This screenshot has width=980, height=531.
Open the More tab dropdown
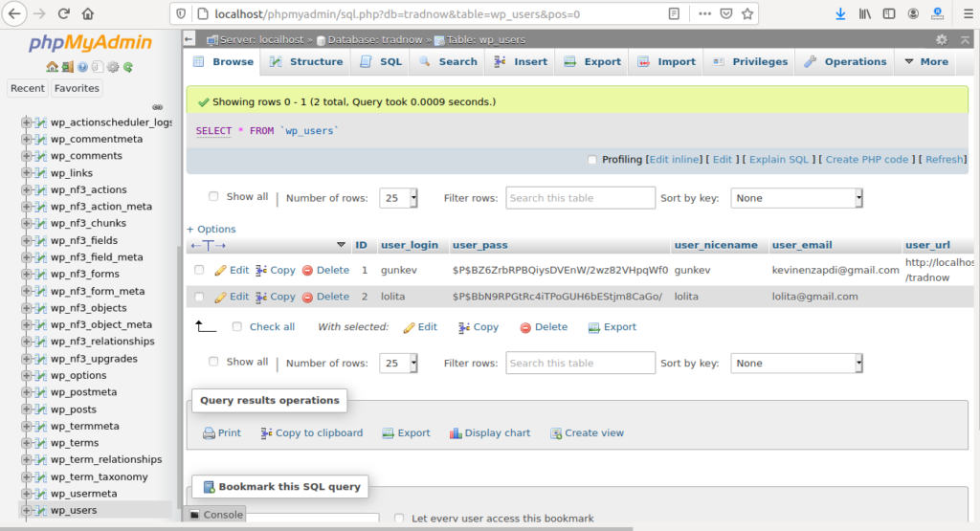[x=926, y=62]
